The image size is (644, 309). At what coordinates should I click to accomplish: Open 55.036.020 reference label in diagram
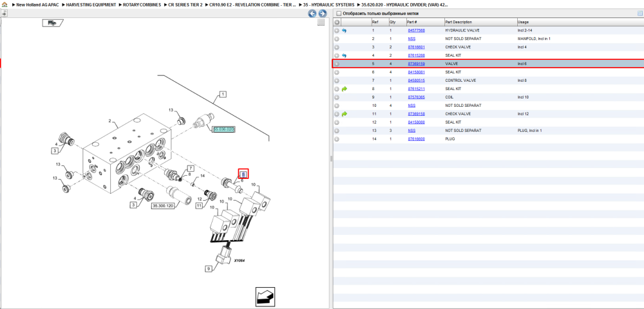[223, 129]
